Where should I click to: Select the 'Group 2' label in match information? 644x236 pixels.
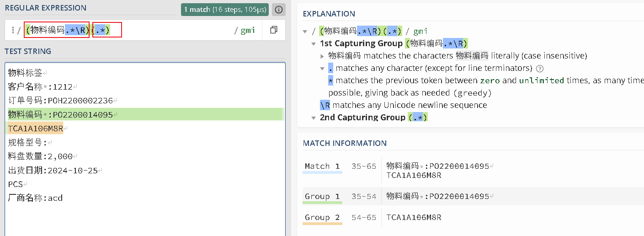[x=322, y=217]
